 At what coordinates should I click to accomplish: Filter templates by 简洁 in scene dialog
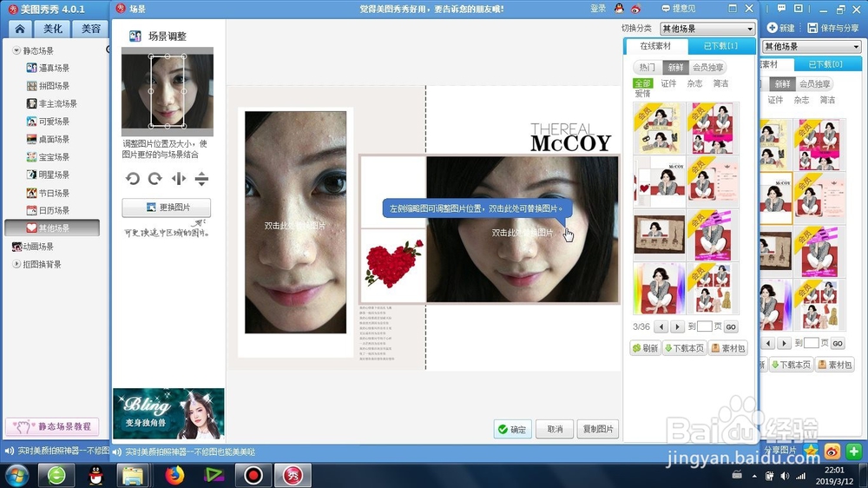(720, 83)
